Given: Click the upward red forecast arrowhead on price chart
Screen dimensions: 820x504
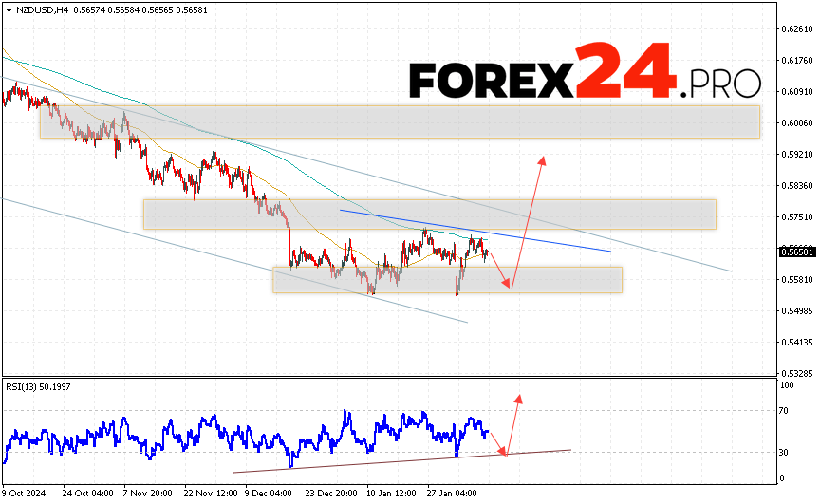Looking at the screenshot, I should 543,160.
